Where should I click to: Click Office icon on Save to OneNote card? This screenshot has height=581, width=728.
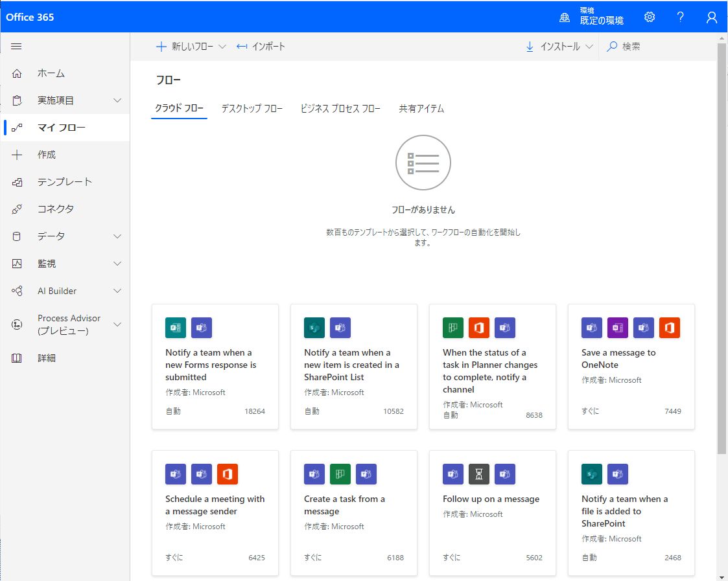(x=670, y=328)
